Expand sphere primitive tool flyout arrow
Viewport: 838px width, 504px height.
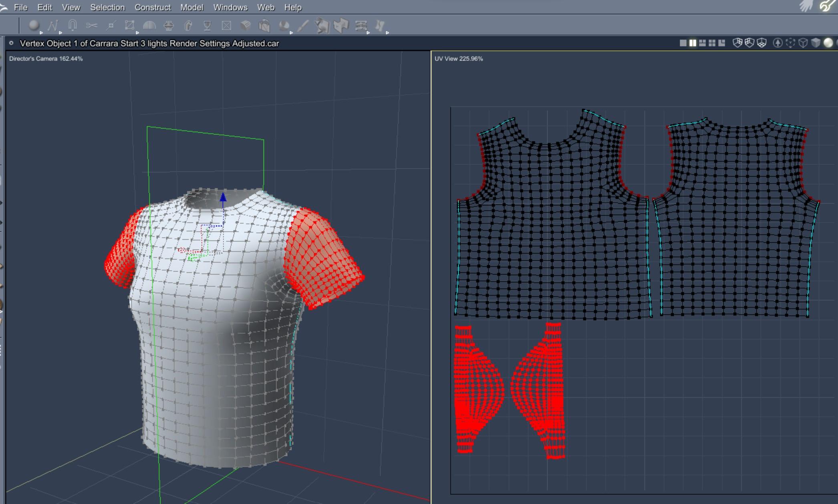[x=41, y=32]
